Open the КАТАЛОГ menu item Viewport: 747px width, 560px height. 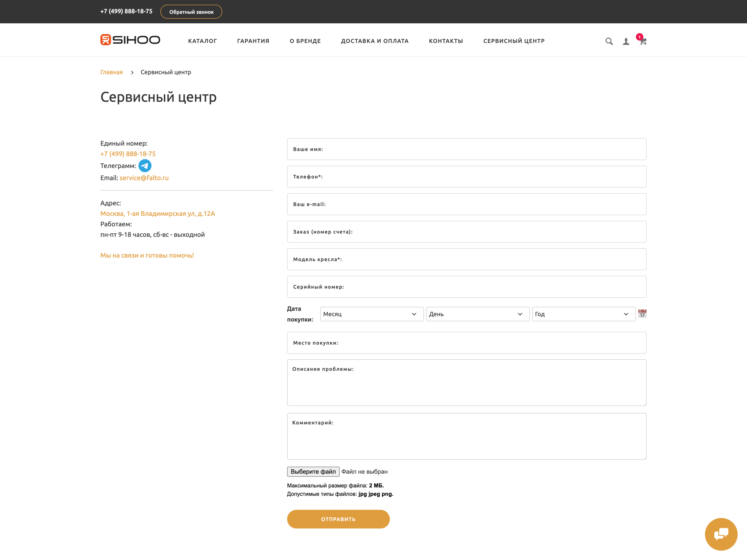202,41
